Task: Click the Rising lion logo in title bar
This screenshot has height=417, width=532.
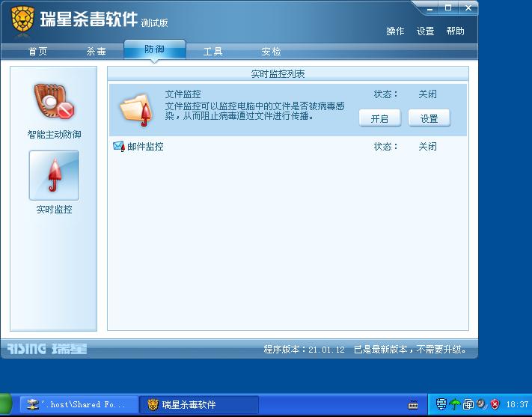Action: 22,19
